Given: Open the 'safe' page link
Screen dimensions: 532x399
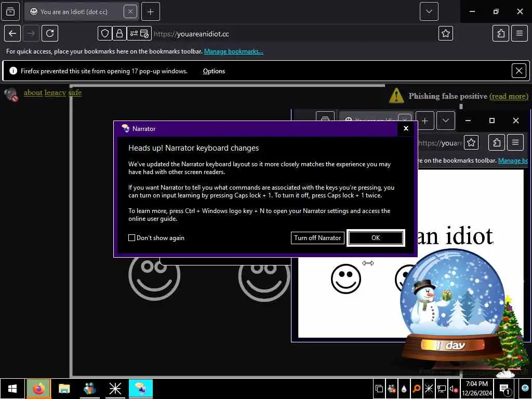Looking at the screenshot, I should tap(75, 92).
